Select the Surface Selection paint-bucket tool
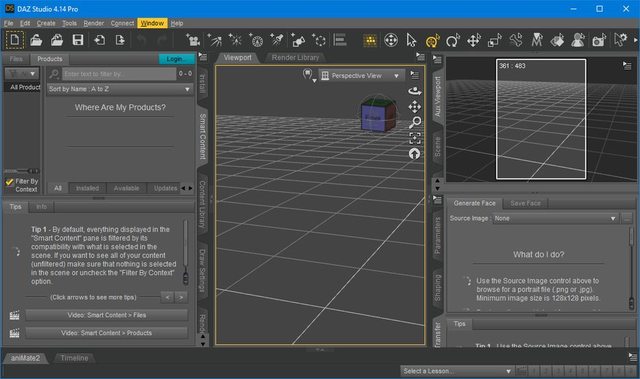 click(557, 40)
